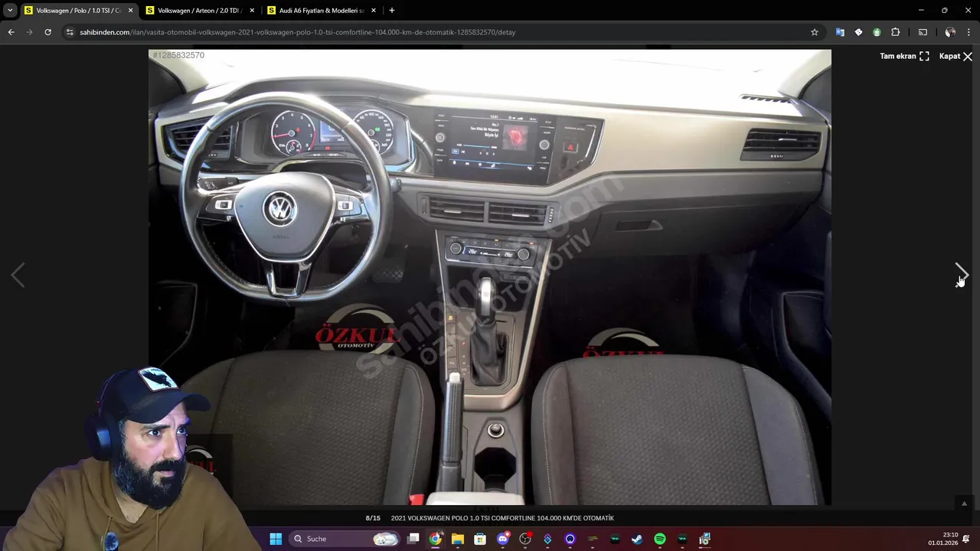Close the Volkswagen Arteon tab
Viewport: 980px width, 551px height.
pos(252,11)
